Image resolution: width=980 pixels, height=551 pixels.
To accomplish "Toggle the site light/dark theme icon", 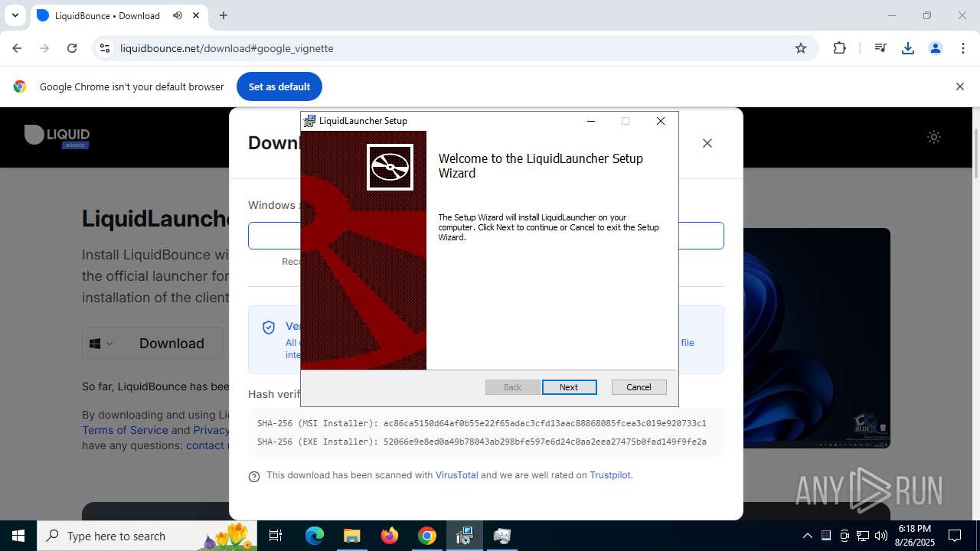I will [x=934, y=137].
